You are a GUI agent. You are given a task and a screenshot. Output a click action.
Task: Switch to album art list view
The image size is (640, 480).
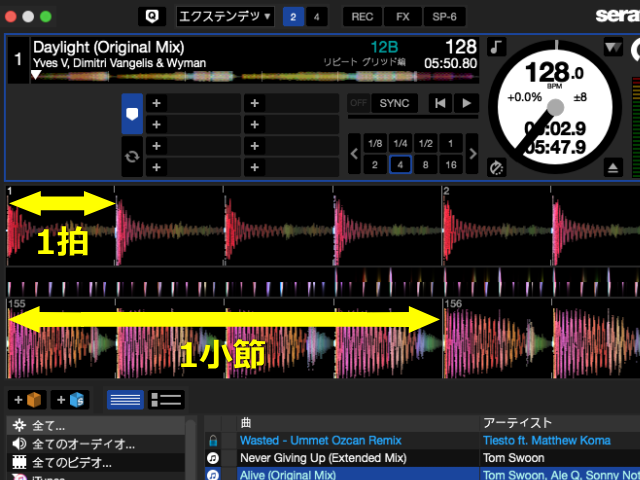[166, 400]
